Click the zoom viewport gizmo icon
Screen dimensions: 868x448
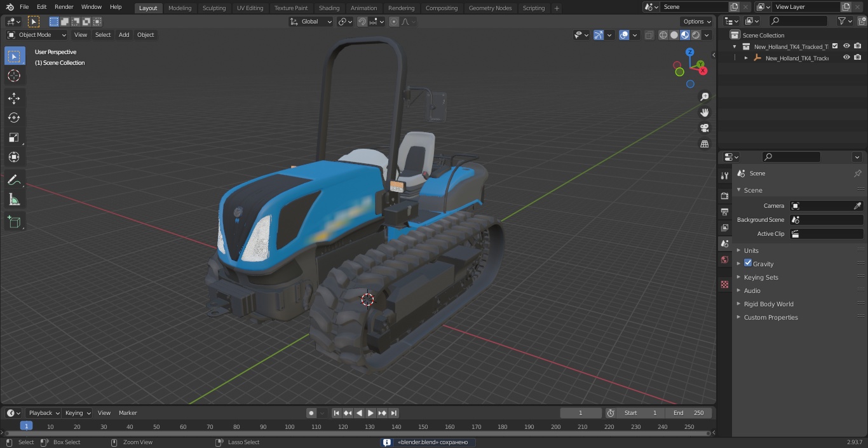click(x=704, y=97)
